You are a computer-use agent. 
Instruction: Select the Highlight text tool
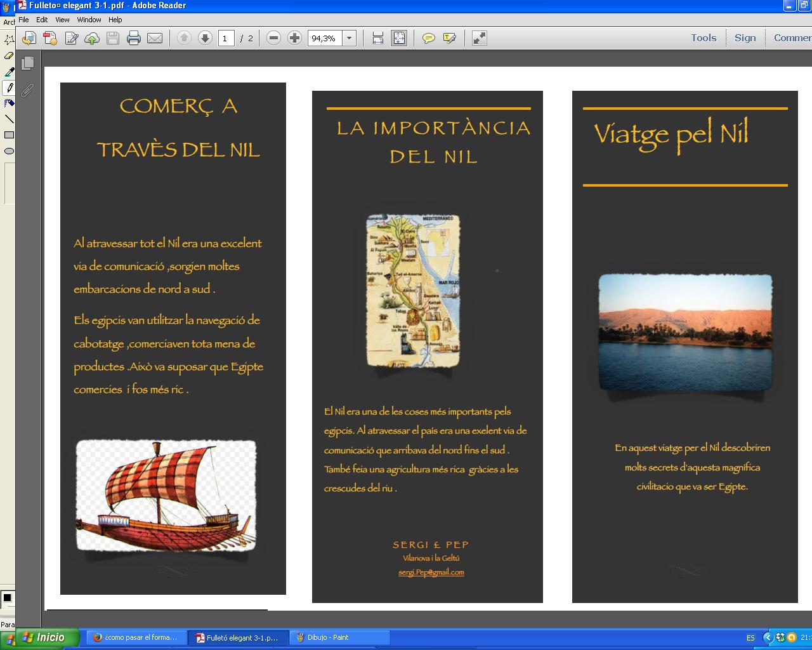(x=450, y=39)
